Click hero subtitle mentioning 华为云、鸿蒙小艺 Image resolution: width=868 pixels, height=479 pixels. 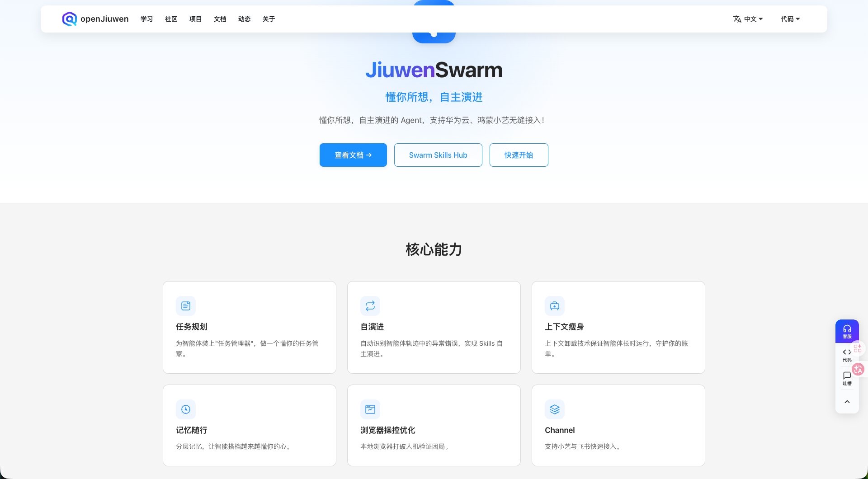point(432,120)
